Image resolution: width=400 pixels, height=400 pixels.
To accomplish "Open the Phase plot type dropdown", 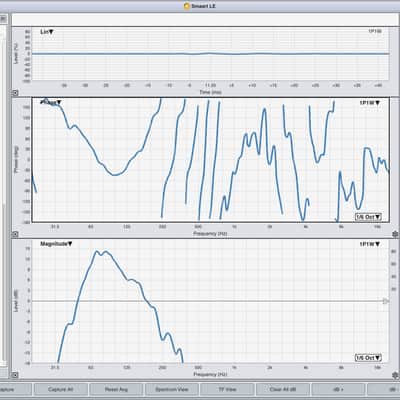I will point(51,103).
